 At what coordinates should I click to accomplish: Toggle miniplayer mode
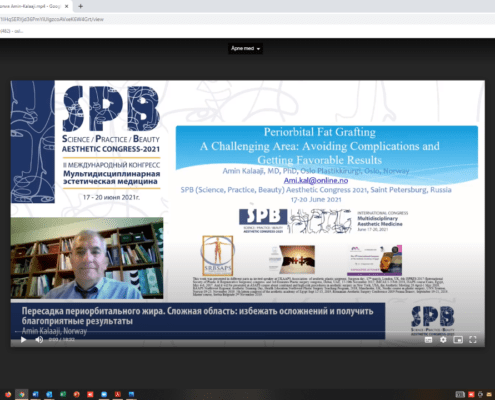(458, 339)
